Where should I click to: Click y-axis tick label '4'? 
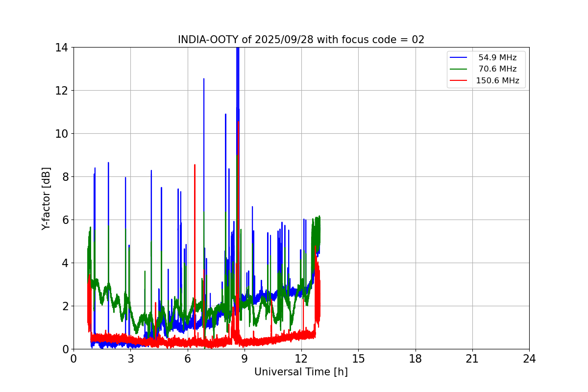point(66,263)
